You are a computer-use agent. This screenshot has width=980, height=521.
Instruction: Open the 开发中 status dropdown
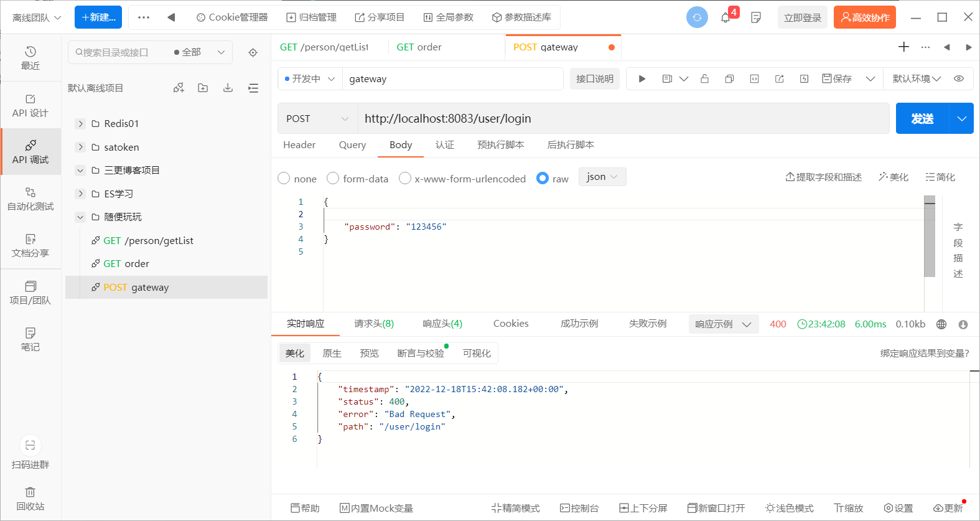point(310,78)
